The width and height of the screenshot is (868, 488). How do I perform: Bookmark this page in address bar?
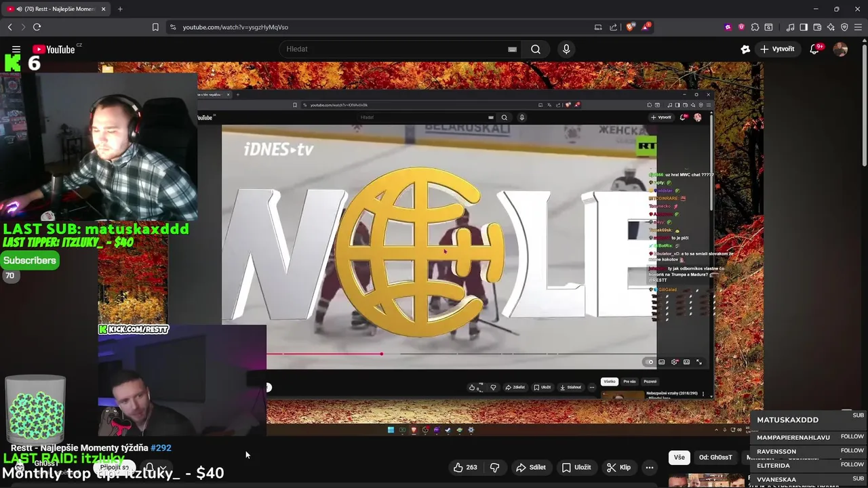point(155,27)
